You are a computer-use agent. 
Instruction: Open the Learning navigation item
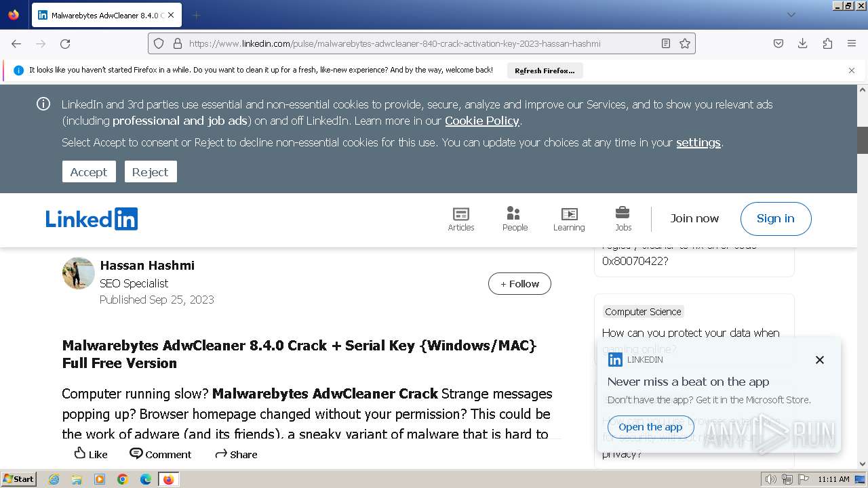(x=569, y=219)
